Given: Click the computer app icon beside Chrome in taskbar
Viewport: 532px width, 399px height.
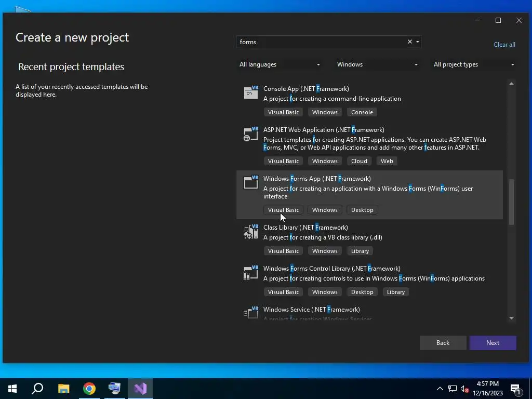Looking at the screenshot, I should (115, 389).
